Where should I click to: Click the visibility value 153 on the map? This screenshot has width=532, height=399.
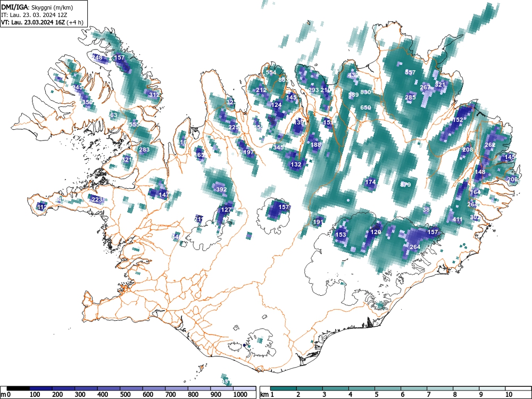pos(340,235)
